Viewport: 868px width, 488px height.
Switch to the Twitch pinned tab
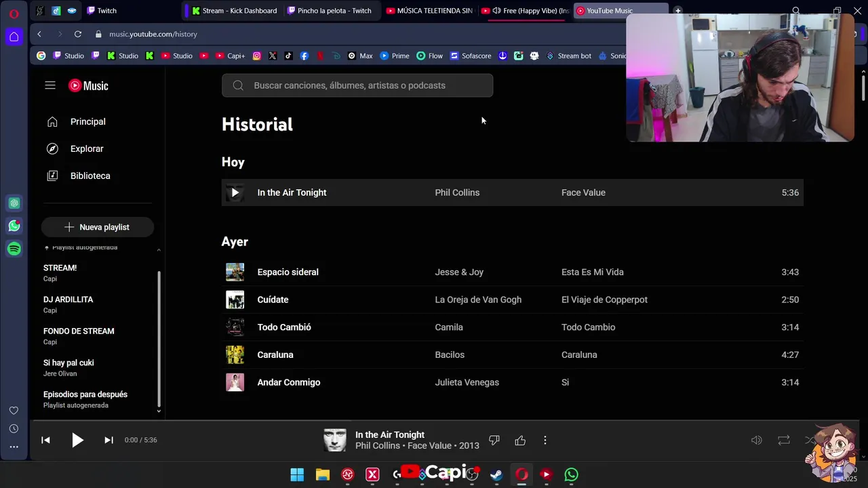click(102, 11)
